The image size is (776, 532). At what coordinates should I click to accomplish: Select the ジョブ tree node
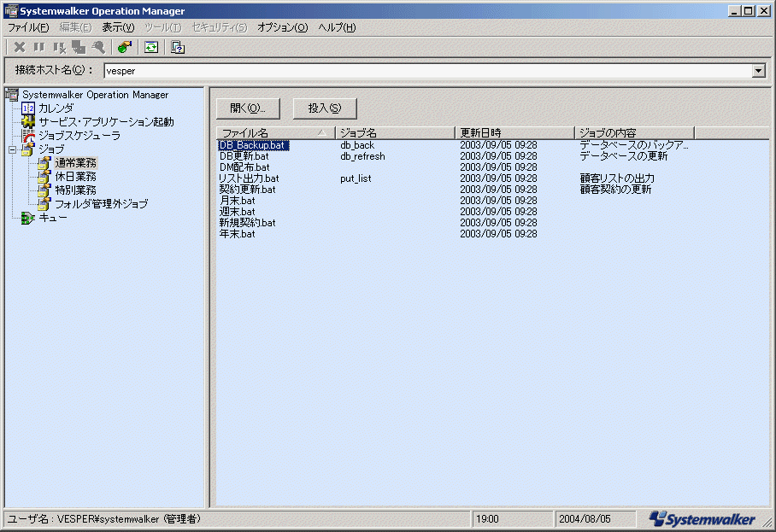[x=51, y=149]
